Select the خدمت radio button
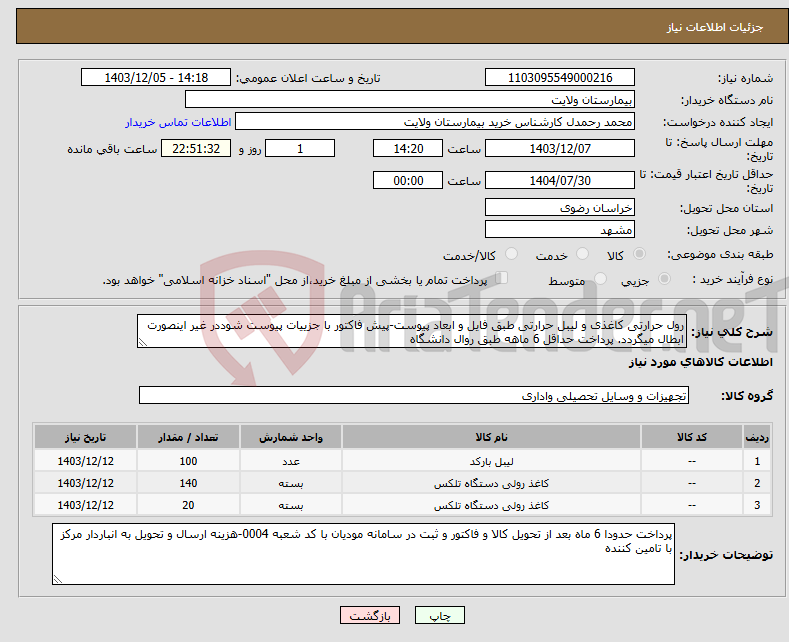Screen dimensions: 789x642 (x=582, y=254)
